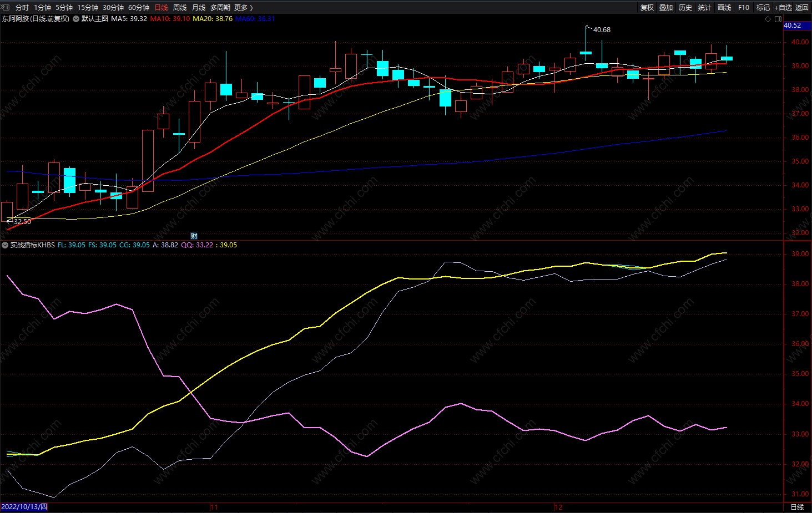This screenshot has height=513, width=812.
Task: Open F10 company info
Action: click(x=744, y=8)
